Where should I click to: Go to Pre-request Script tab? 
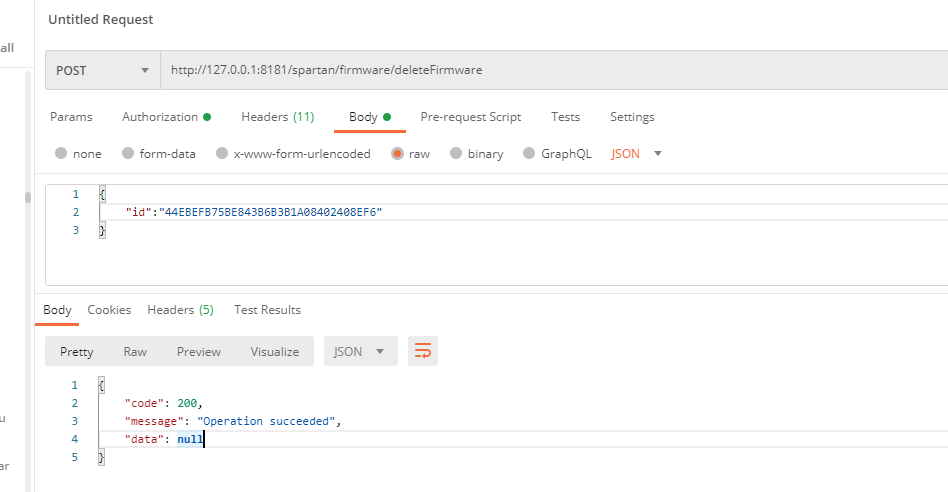click(470, 117)
